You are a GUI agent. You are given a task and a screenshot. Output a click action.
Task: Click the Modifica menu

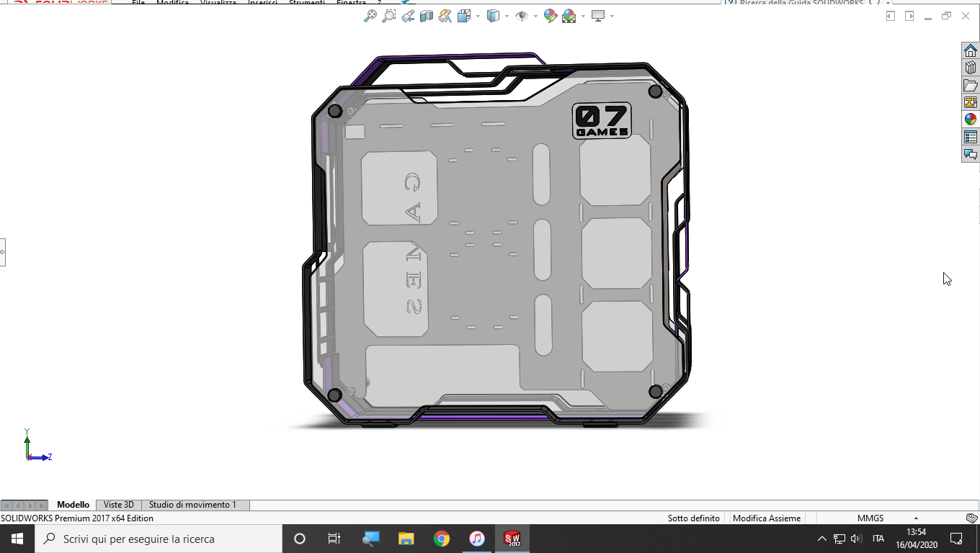172,3
